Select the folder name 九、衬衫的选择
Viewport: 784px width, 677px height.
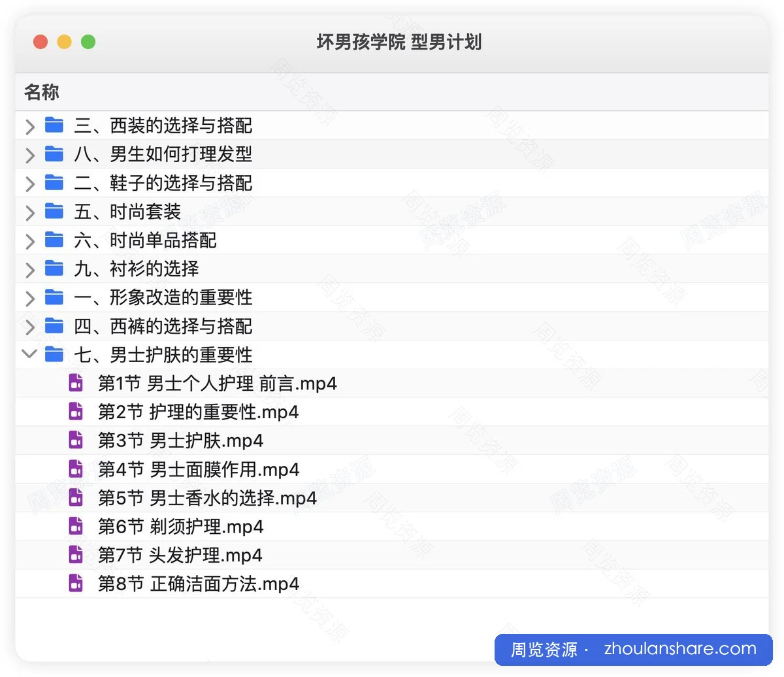[137, 269]
